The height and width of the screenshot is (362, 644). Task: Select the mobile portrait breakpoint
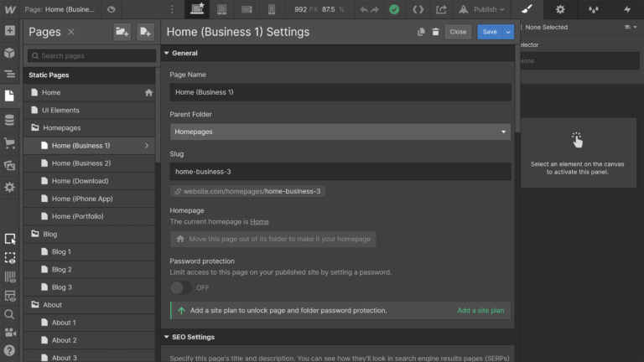click(271, 9)
